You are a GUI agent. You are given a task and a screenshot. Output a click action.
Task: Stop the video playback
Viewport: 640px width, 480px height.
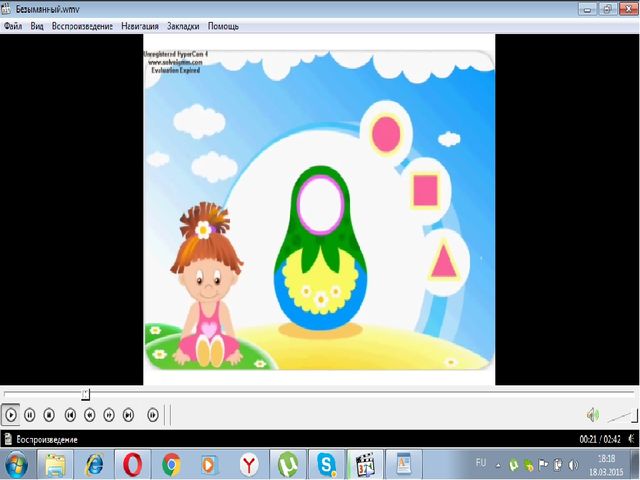49,415
